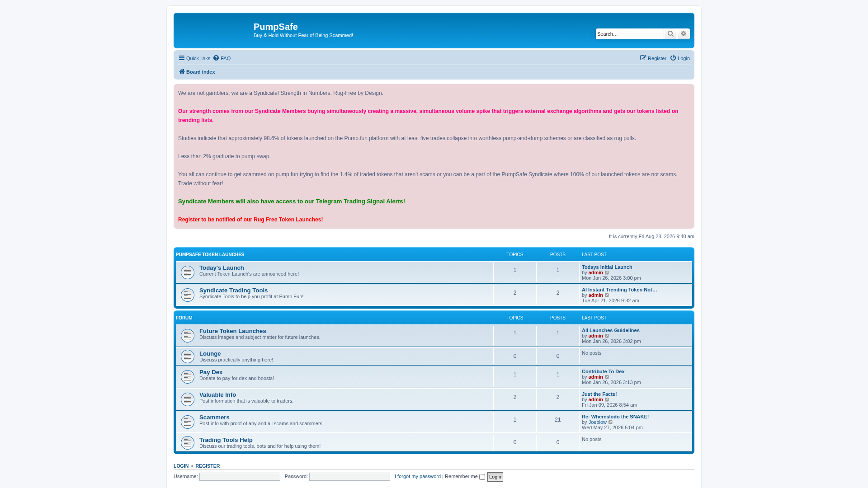Focus the Search… input field

point(629,34)
